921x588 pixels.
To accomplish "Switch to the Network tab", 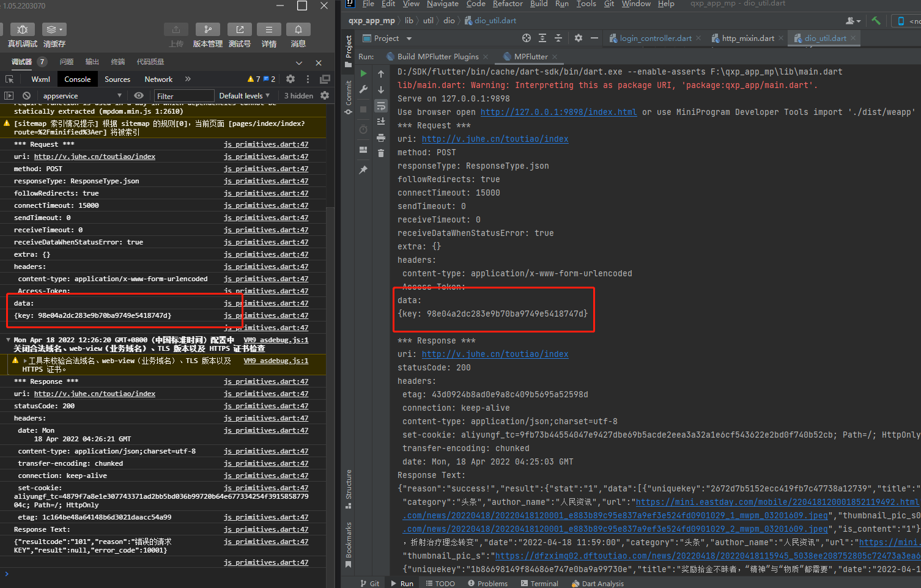I will 158,79.
